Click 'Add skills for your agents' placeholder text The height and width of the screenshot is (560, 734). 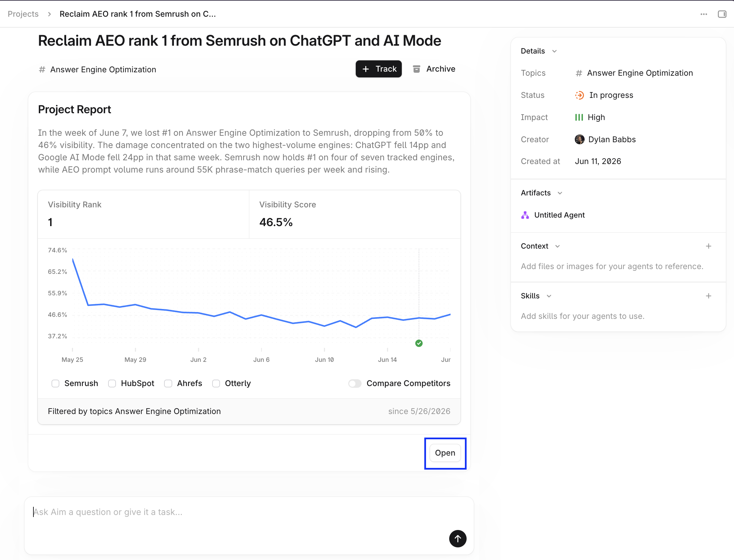point(582,316)
